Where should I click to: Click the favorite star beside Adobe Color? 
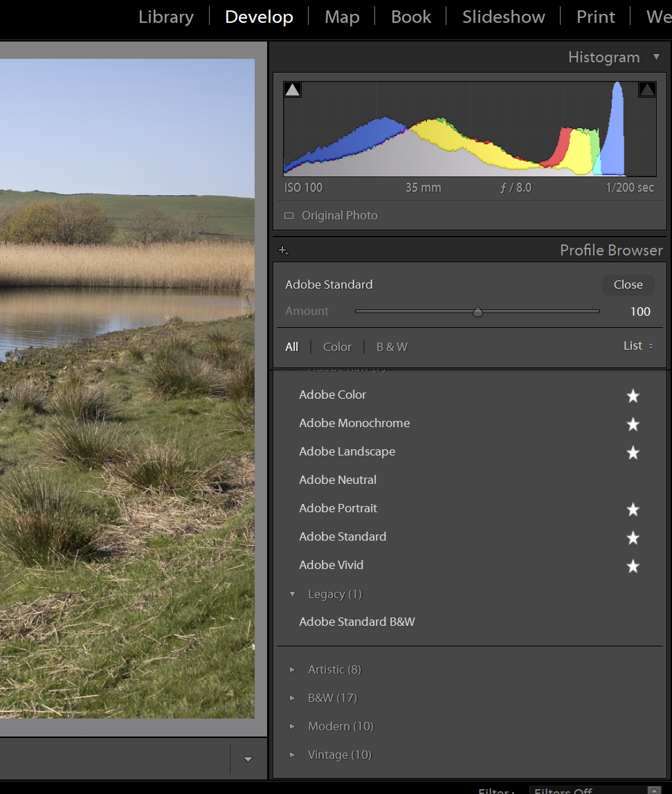pos(633,396)
